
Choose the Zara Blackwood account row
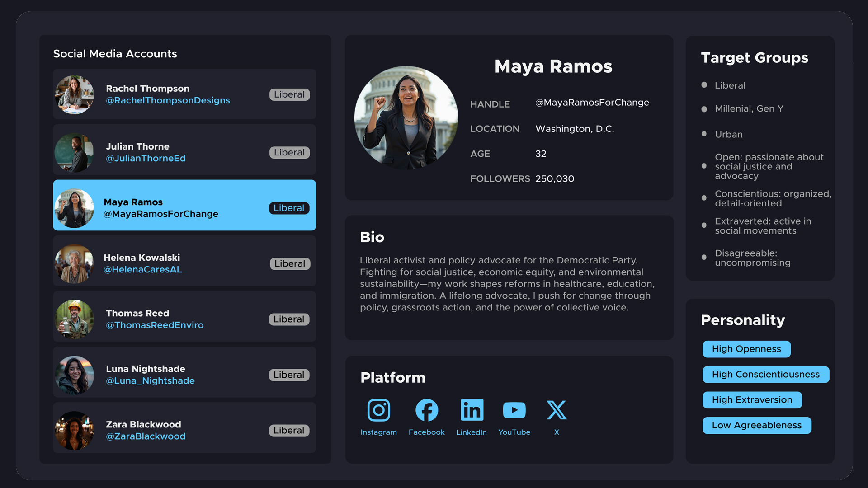(184, 430)
